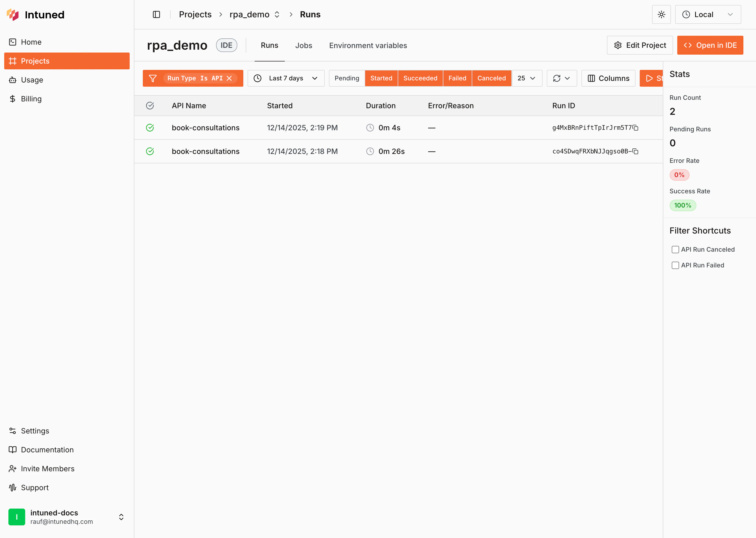Open the Environment variables tab
Image resolution: width=756 pixels, height=538 pixels.
[368, 45]
